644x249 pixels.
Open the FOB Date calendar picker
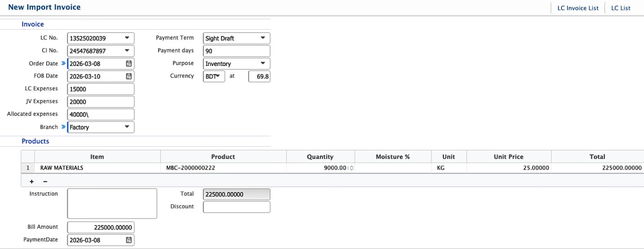(x=129, y=76)
